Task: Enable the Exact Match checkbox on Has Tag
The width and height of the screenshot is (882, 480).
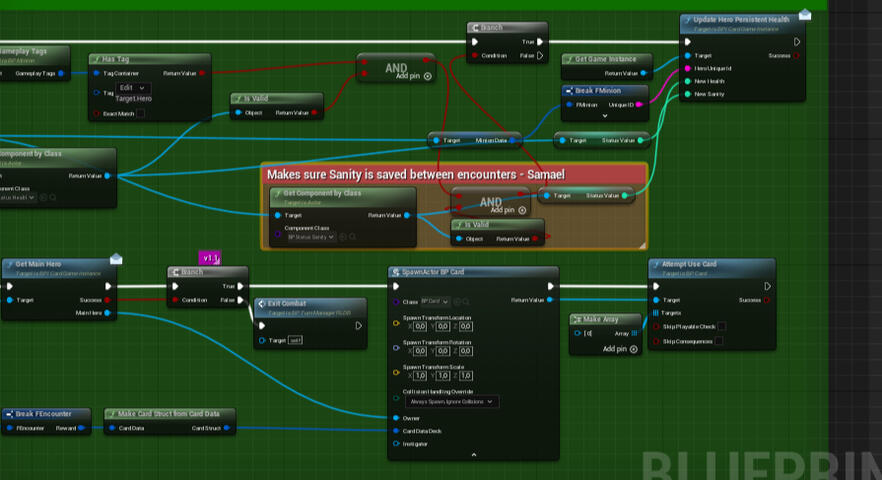Action: 140,114
